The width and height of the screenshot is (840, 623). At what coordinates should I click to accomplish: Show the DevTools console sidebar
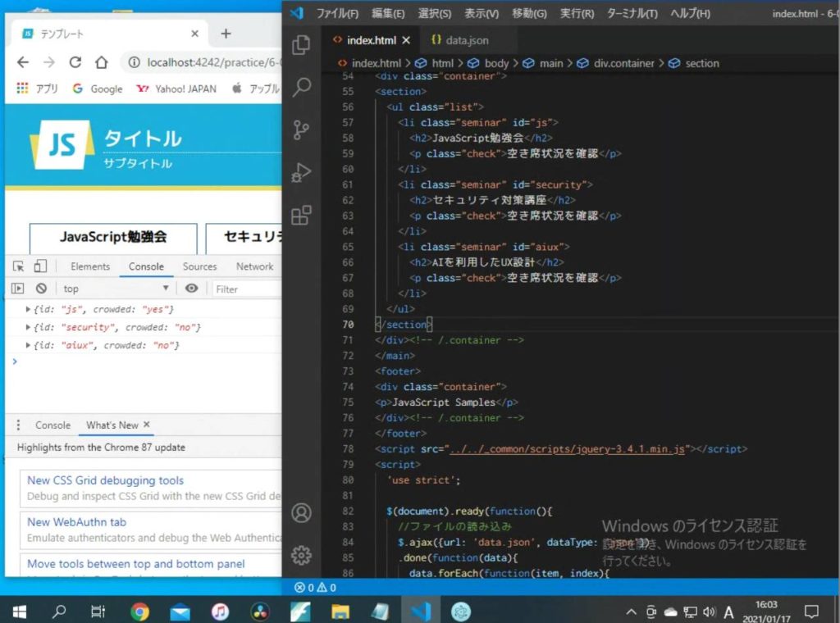18,289
